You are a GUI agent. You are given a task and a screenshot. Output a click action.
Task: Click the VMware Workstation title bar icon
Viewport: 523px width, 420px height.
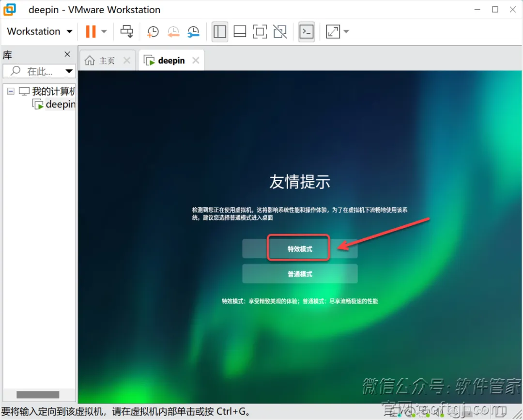(x=9, y=10)
